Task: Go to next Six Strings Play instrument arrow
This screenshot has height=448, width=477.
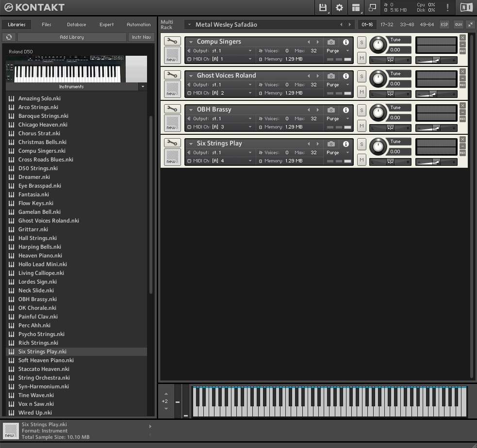Action: (x=317, y=144)
